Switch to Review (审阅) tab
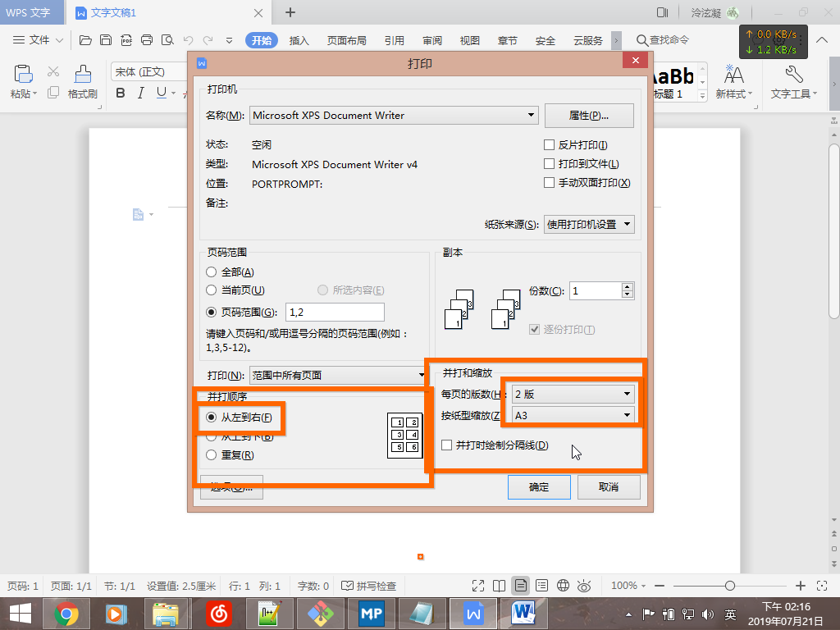840x630 pixels. [x=432, y=40]
